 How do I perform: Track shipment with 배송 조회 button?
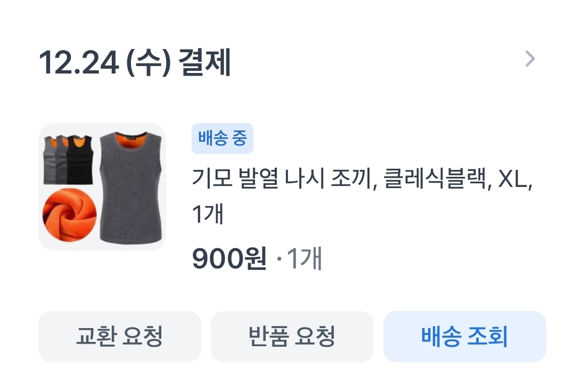click(465, 337)
